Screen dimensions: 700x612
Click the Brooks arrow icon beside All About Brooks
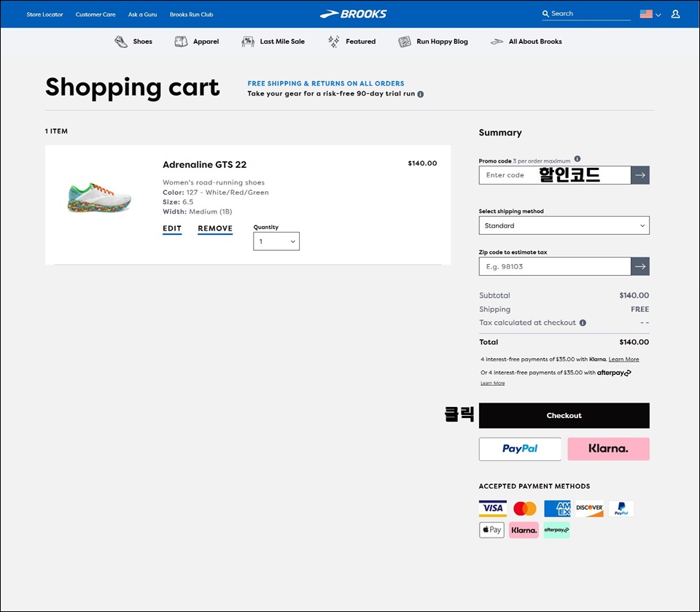click(497, 42)
